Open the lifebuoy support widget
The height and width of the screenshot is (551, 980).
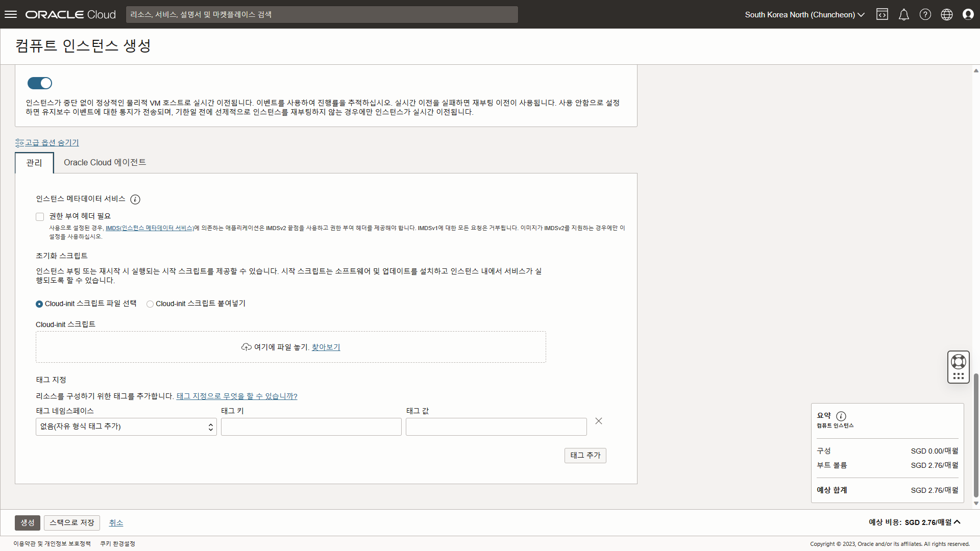958,362
